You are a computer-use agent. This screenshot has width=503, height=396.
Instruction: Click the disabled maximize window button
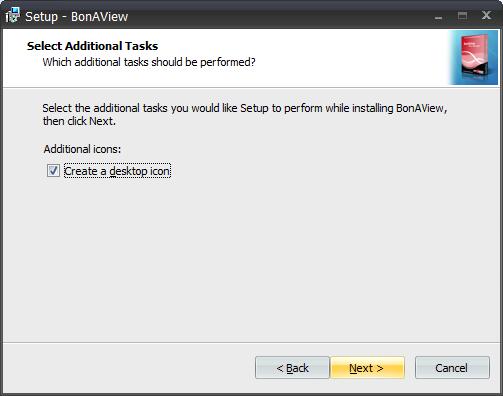pos(462,16)
